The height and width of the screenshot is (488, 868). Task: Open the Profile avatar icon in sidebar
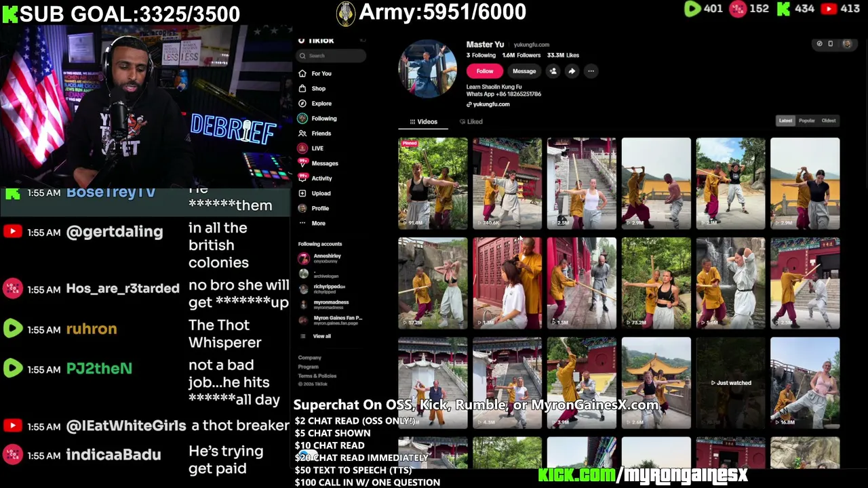(302, 208)
